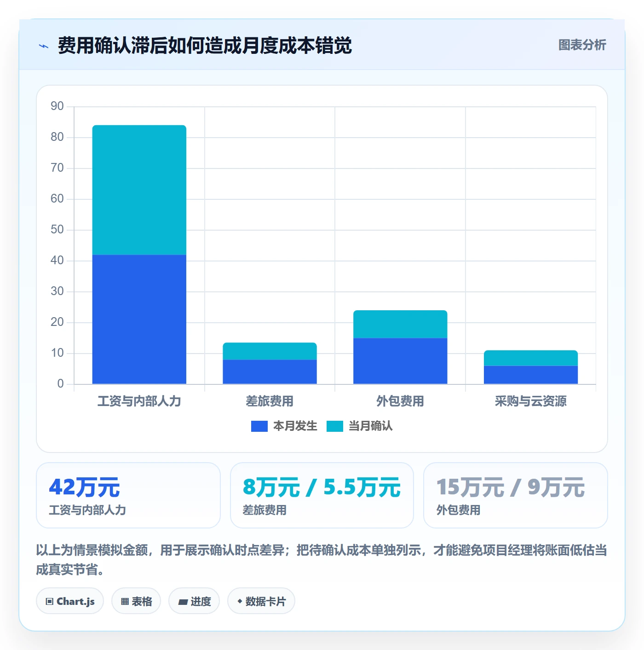
Task: Click the 差旅费用 x-axis label
Action: coord(270,401)
